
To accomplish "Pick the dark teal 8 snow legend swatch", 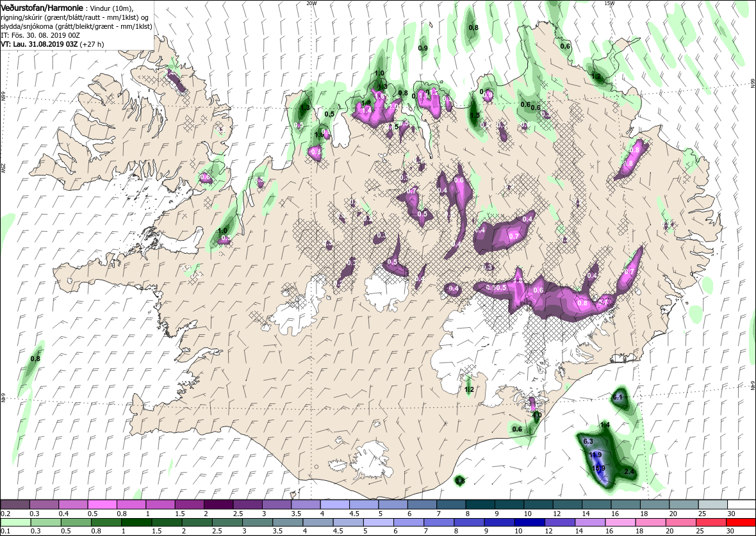I will [481, 504].
